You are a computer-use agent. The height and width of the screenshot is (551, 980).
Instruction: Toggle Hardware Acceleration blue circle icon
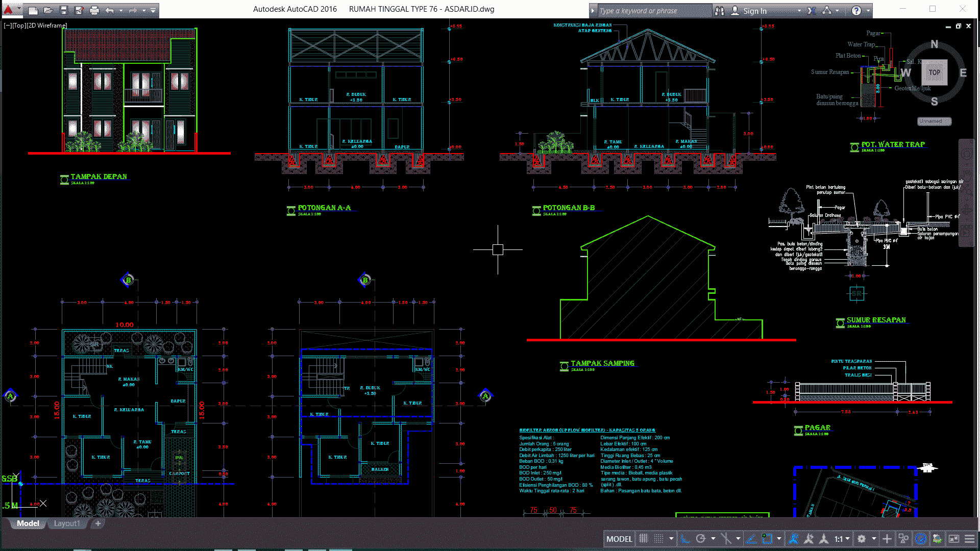coord(920,539)
